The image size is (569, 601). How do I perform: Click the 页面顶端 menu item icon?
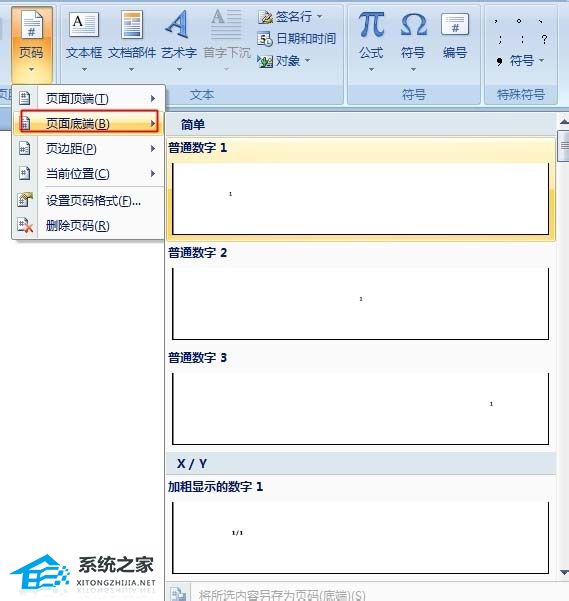[x=25, y=98]
